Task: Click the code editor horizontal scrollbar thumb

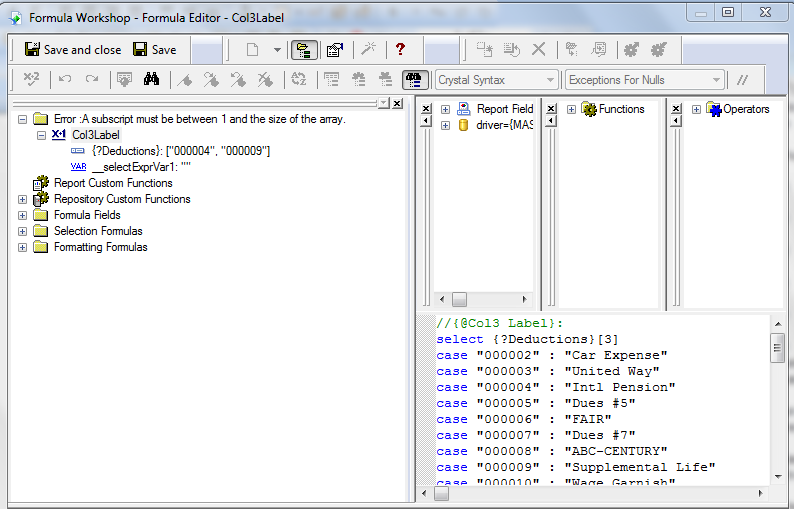Action: [442, 493]
